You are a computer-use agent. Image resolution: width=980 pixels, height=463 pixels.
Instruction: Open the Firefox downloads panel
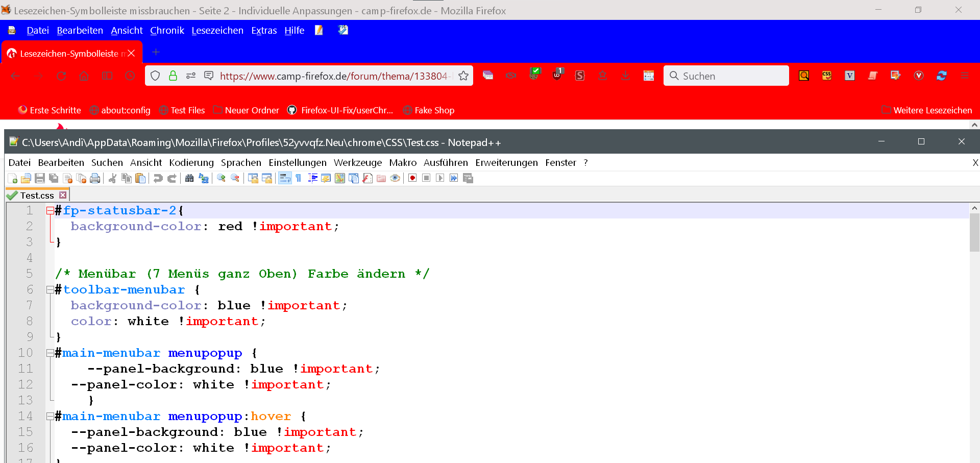tap(625, 76)
